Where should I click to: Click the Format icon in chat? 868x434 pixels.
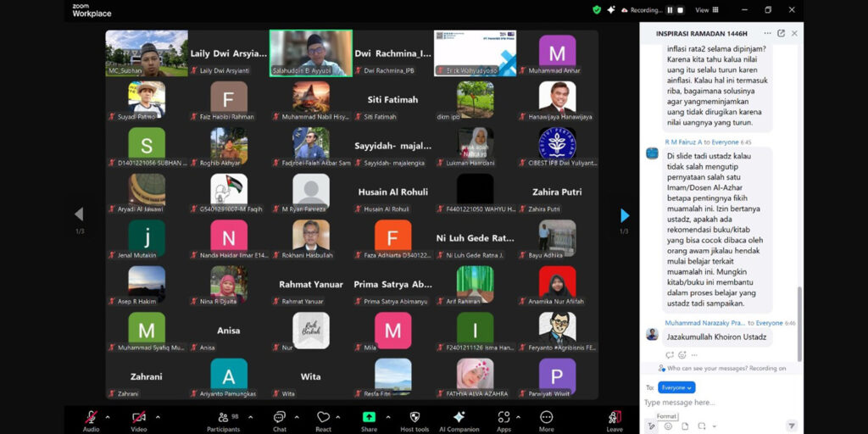(652, 426)
